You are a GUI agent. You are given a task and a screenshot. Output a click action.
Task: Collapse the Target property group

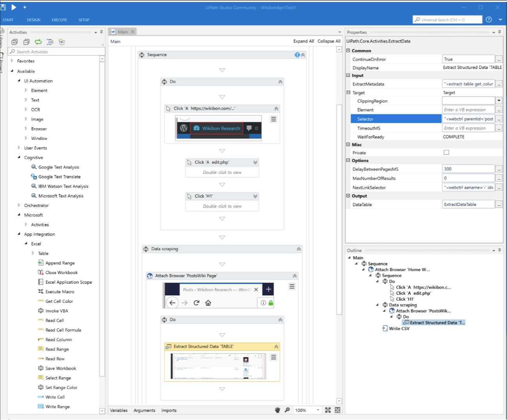(x=348, y=92)
